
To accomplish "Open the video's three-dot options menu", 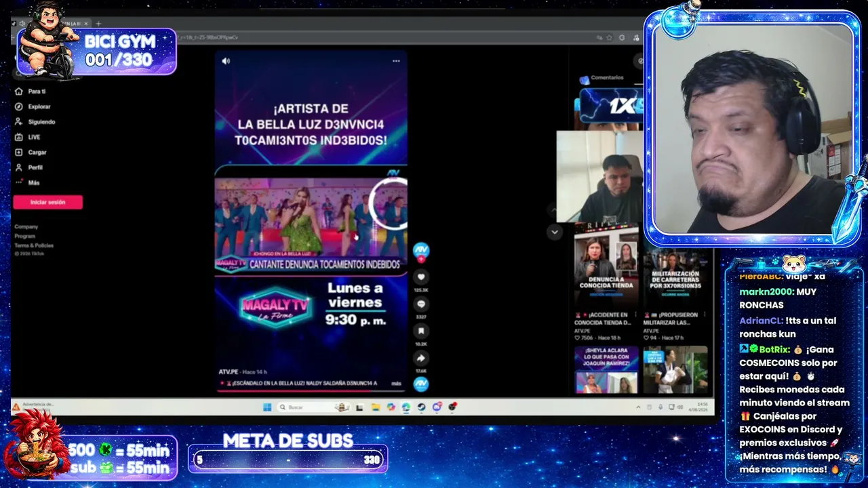I will tap(396, 61).
